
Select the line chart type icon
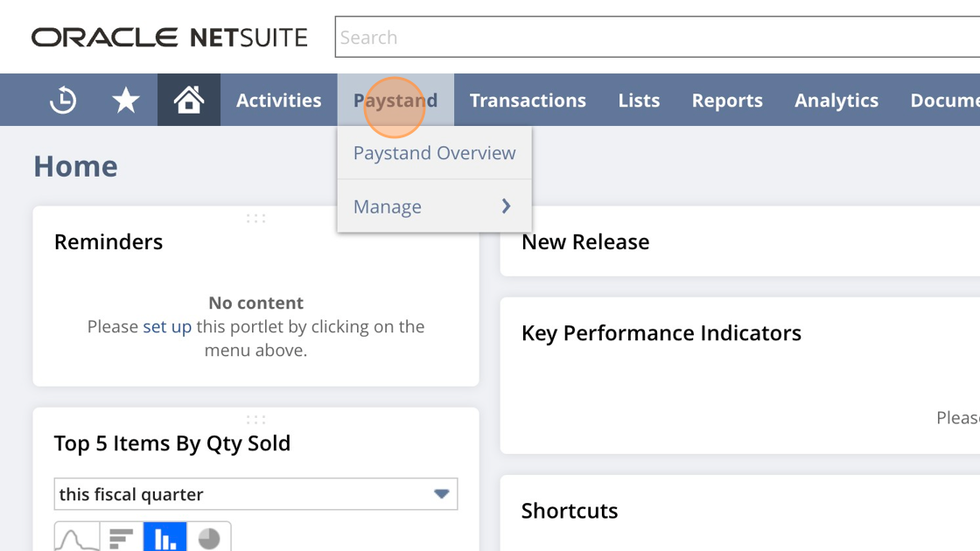(77, 537)
